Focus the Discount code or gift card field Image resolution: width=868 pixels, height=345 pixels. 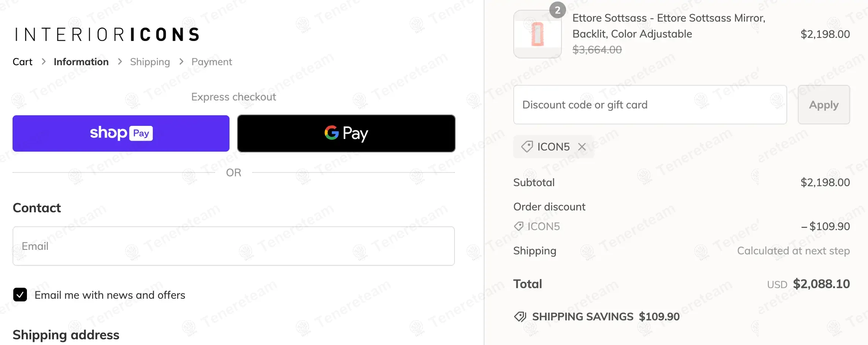coord(650,105)
